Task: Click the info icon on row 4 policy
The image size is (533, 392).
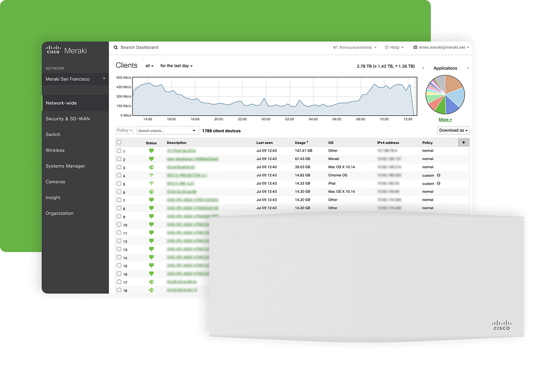Action: point(439,175)
